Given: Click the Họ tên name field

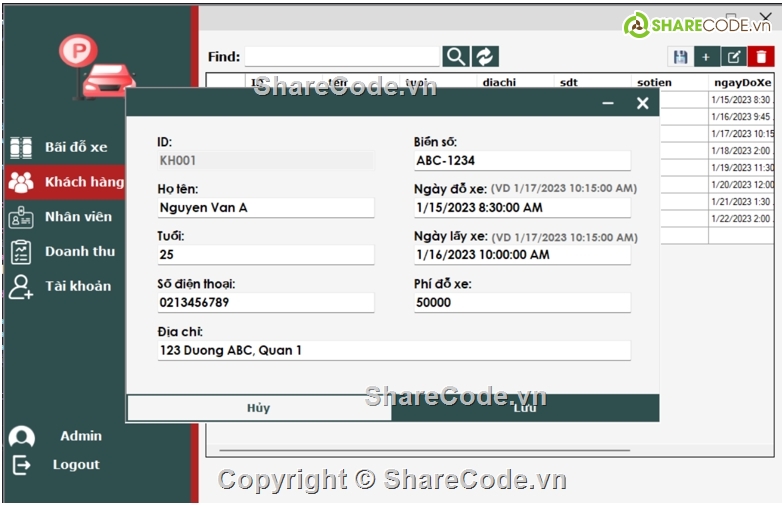Looking at the screenshot, I should (x=265, y=208).
